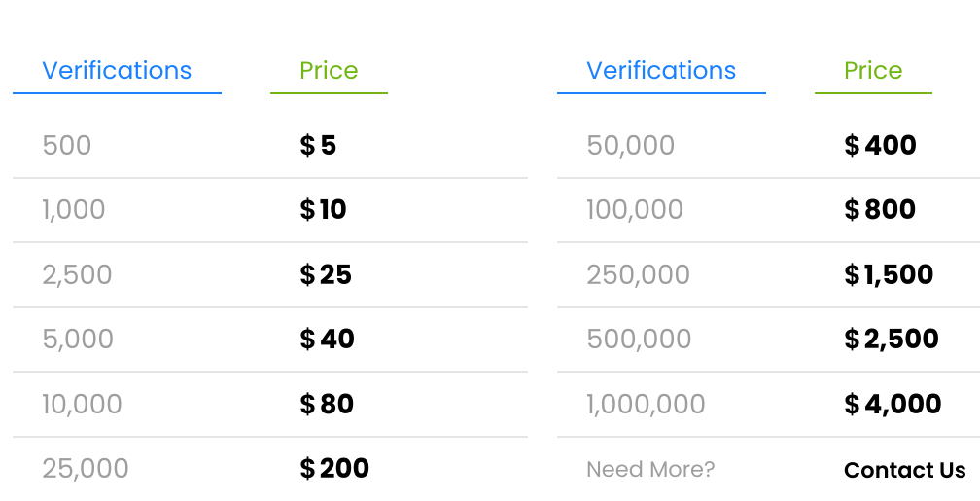Click the Contact Us link
Image resolution: width=980 pixels, height=501 pixels.
point(904,470)
